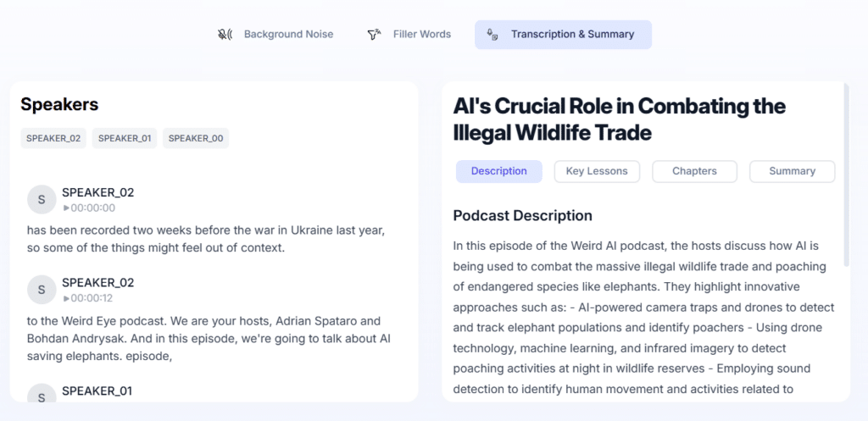Filter by SPEAKER_01 chip
868x421 pixels.
click(x=125, y=138)
